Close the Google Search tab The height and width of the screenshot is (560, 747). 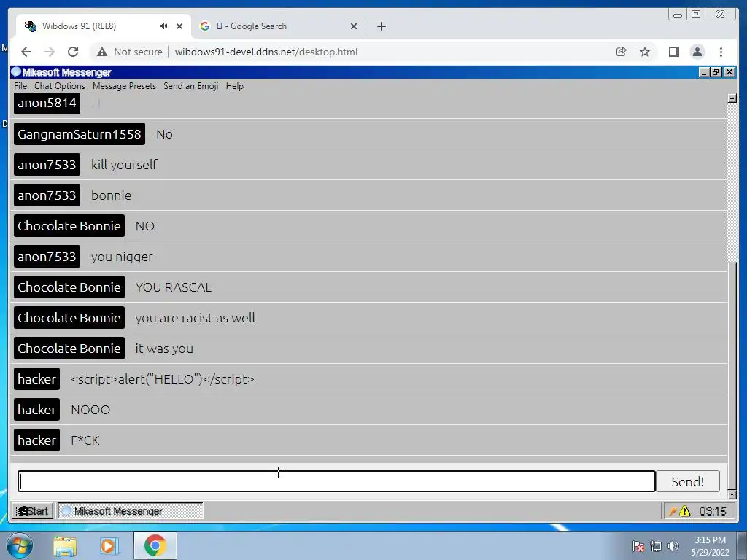(354, 26)
